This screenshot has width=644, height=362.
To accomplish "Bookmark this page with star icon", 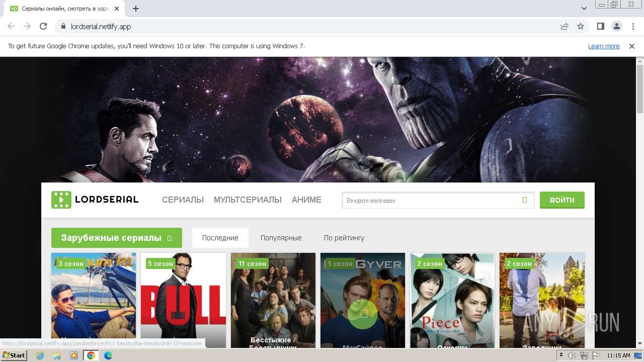I will tap(581, 26).
